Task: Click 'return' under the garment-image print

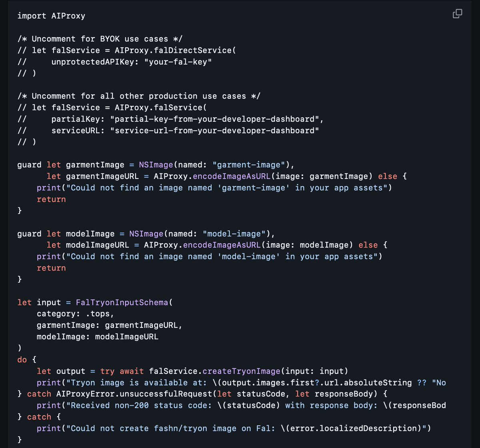Action: click(51, 199)
